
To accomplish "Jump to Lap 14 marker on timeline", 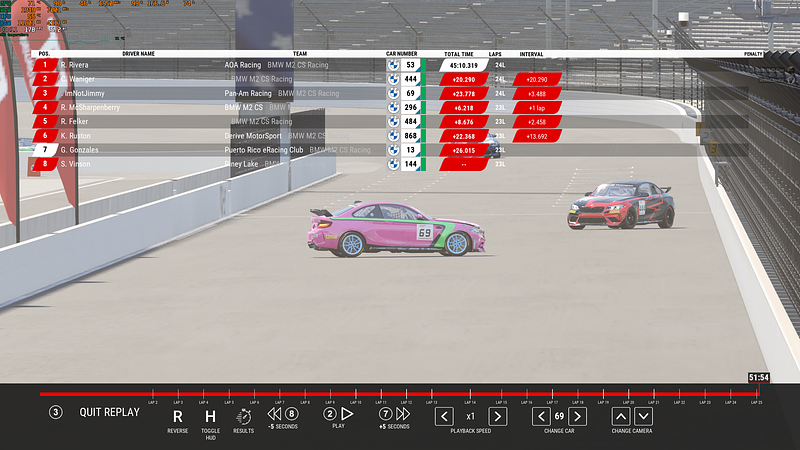I will coord(470,394).
